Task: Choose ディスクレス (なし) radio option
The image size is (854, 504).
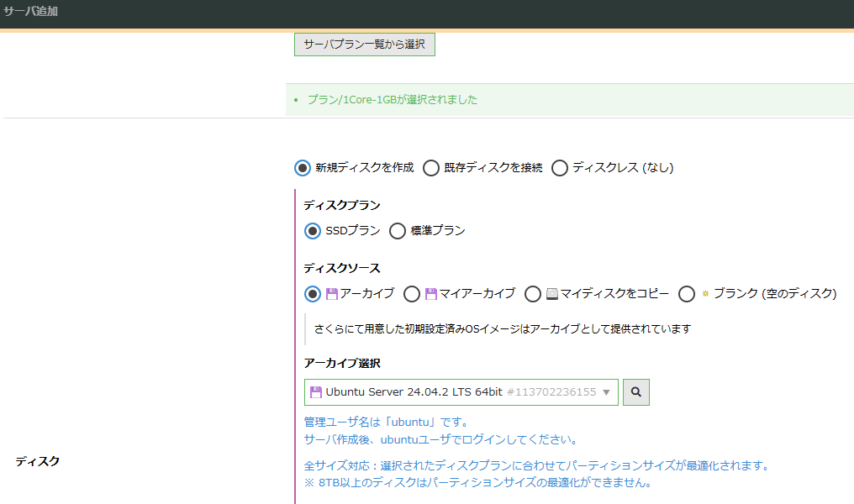Action: pyautogui.click(x=559, y=168)
